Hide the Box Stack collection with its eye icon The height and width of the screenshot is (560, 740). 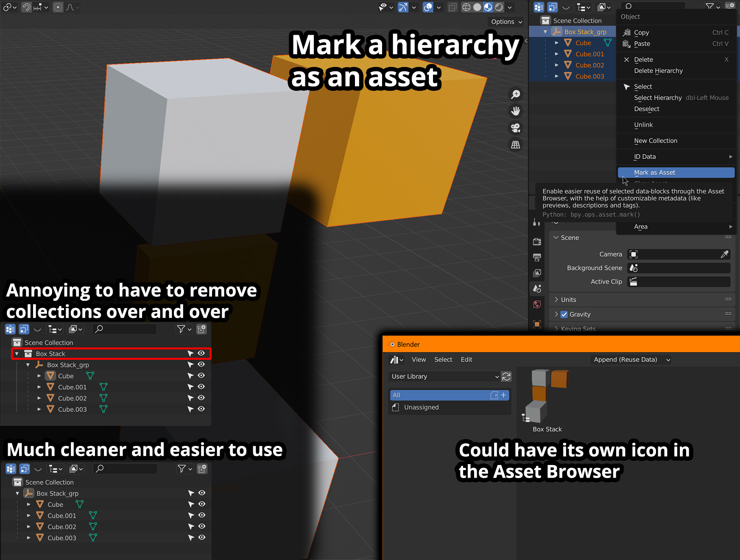201,353
